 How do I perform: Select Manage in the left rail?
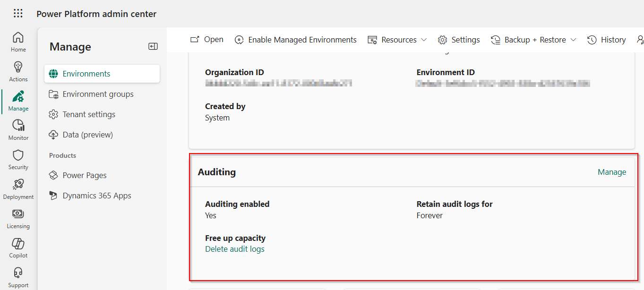pos(18,101)
